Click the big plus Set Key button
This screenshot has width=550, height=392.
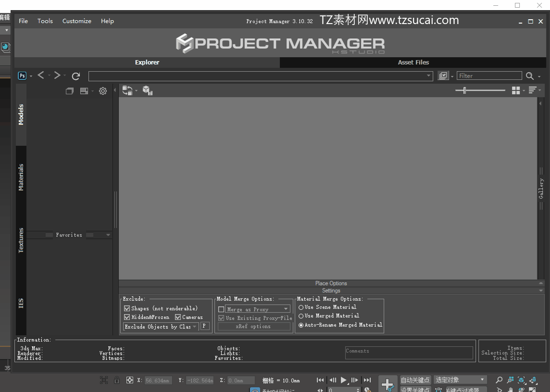pyautogui.click(x=387, y=384)
